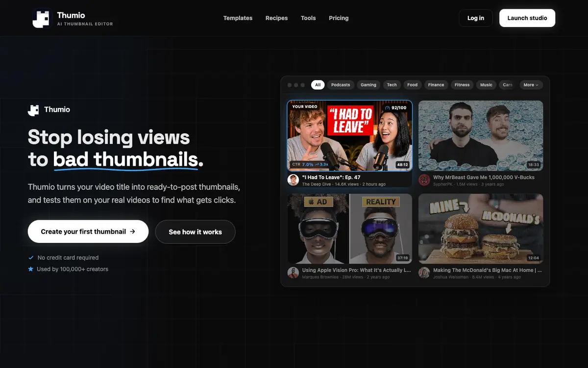Click the 18:33 duration badge

pos(534,165)
